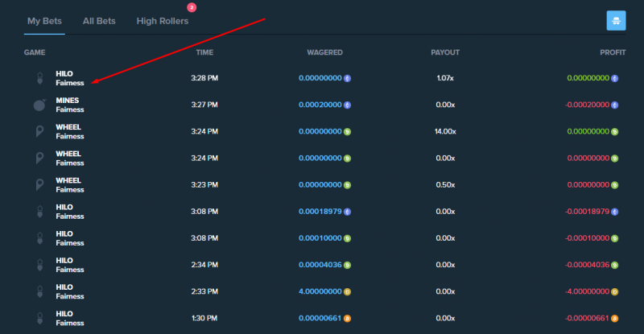
Task: Toggle ghost mode with the blue incognito button
Action: coord(616,21)
